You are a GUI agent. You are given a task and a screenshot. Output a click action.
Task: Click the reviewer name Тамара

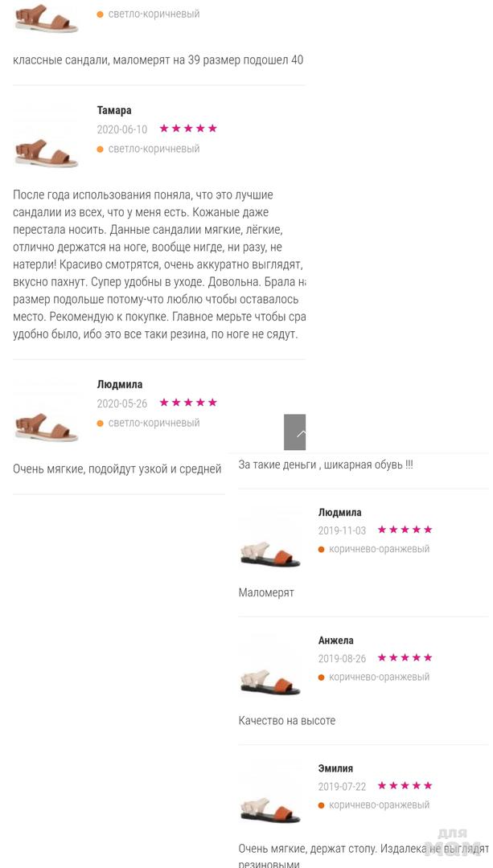coord(114,110)
